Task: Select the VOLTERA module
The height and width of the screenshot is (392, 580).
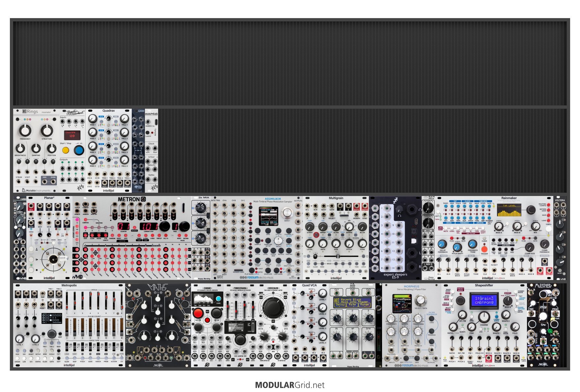Action: 560,238
